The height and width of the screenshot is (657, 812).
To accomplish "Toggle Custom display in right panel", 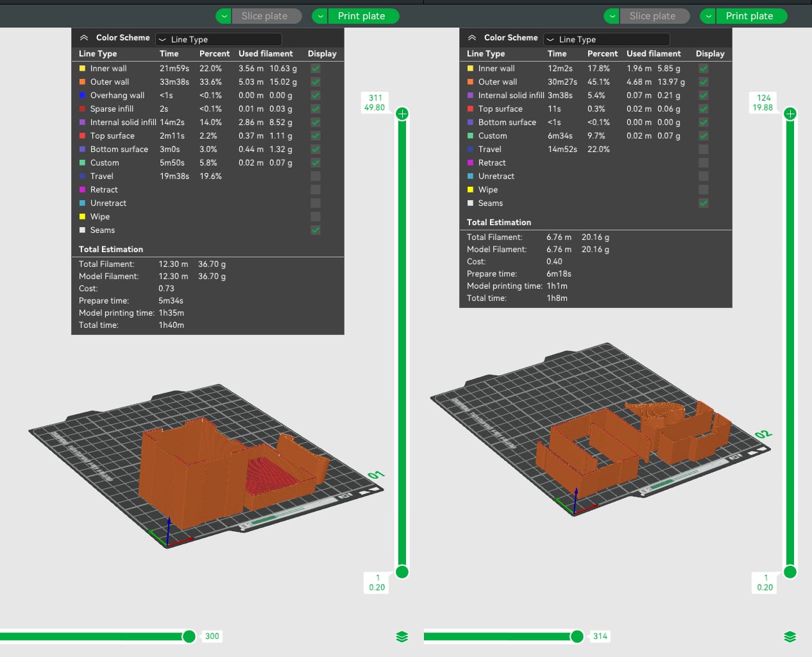I will pos(704,136).
